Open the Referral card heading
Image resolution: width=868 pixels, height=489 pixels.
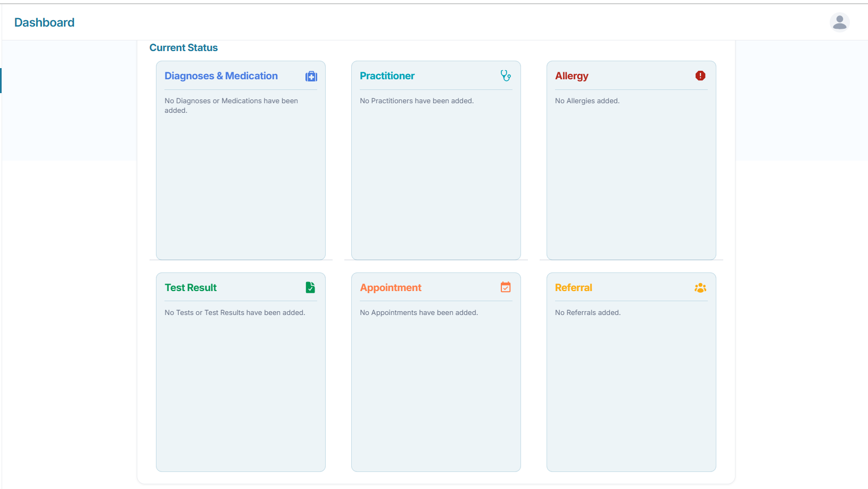click(x=573, y=288)
